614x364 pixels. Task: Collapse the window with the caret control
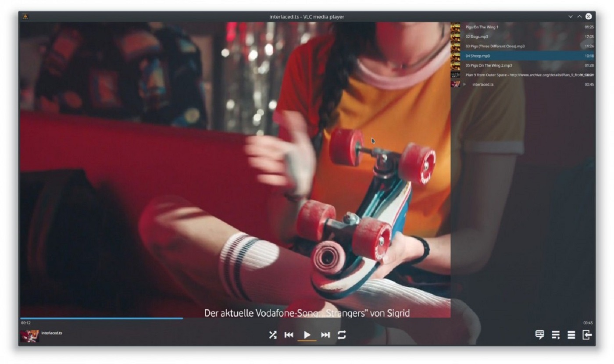click(579, 16)
